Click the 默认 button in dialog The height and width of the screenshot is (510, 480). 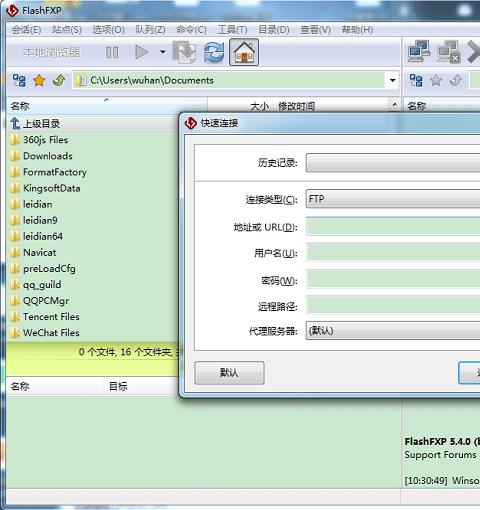[x=229, y=373]
